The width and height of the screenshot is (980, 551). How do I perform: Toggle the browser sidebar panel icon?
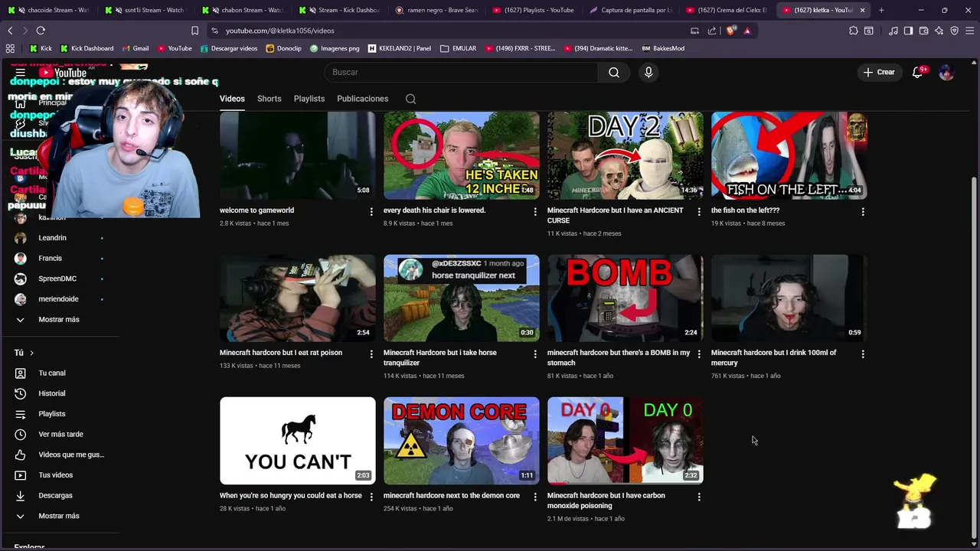pyautogui.click(x=908, y=31)
